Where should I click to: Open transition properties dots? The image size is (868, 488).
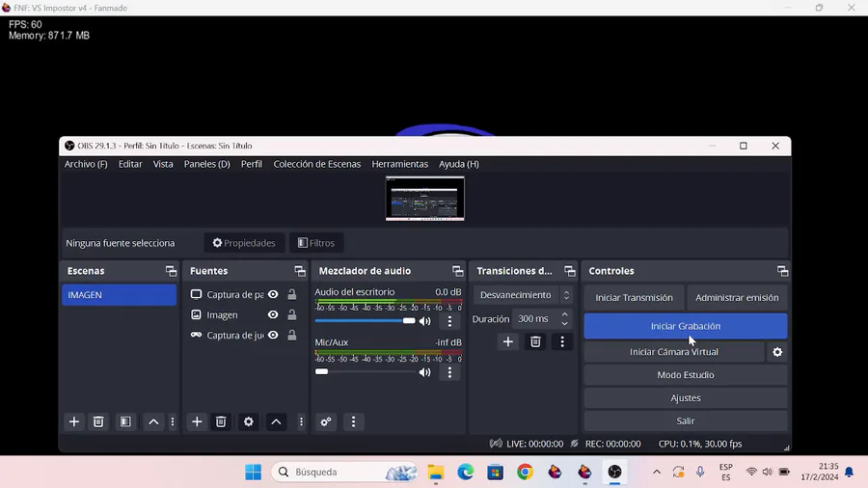(562, 342)
